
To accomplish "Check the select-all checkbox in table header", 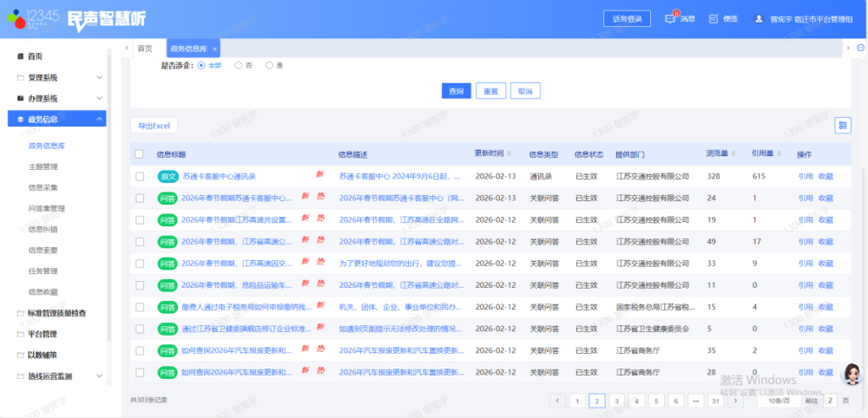I will click(139, 154).
